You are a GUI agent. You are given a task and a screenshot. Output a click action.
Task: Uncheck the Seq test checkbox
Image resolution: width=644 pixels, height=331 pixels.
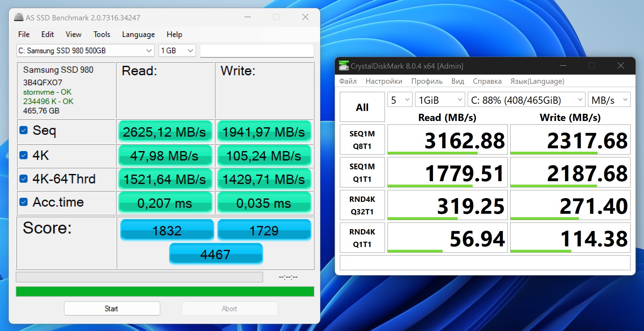(23, 130)
